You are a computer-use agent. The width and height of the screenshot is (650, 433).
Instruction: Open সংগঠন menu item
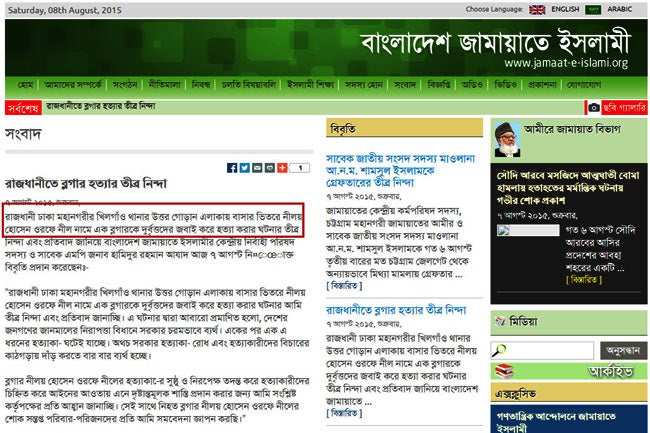click(x=125, y=85)
